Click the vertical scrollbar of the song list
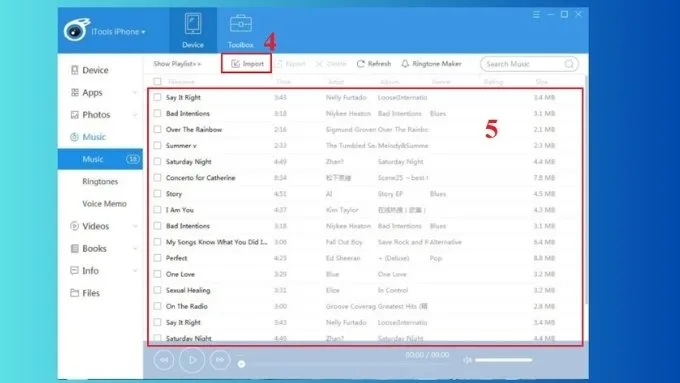The height and width of the screenshot is (383, 680). pos(586,191)
